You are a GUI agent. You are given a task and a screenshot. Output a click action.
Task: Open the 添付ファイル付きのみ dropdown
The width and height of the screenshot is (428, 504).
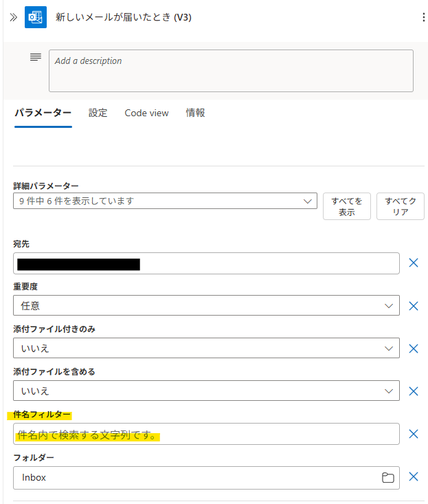[206, 348]
